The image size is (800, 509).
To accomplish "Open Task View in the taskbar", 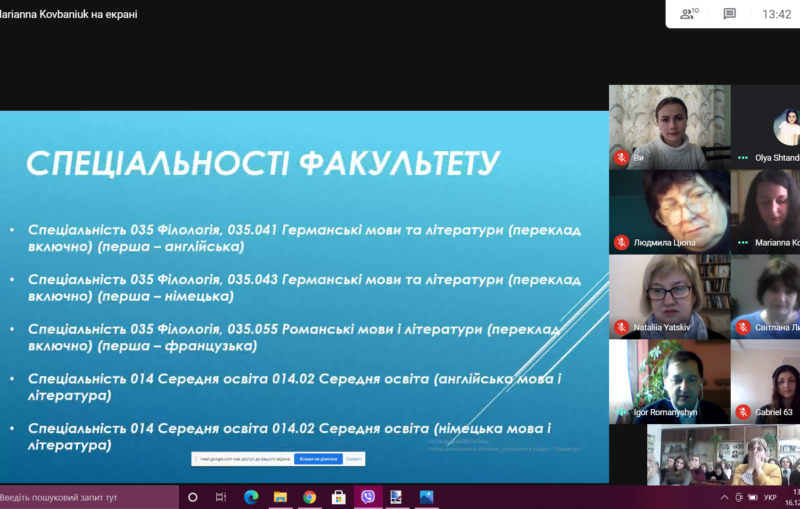I will (x=221, y=497).
